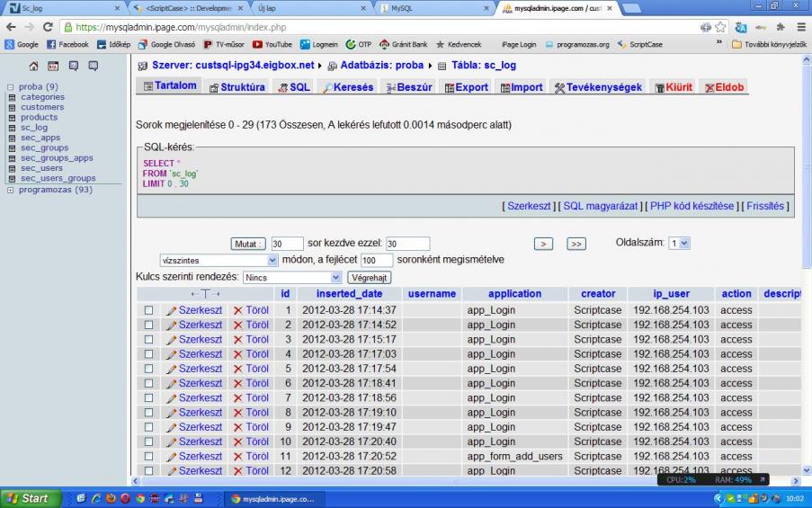812x508 pixels.
Task: Click table icon beside categories
Action: click(x=12, y=97)
